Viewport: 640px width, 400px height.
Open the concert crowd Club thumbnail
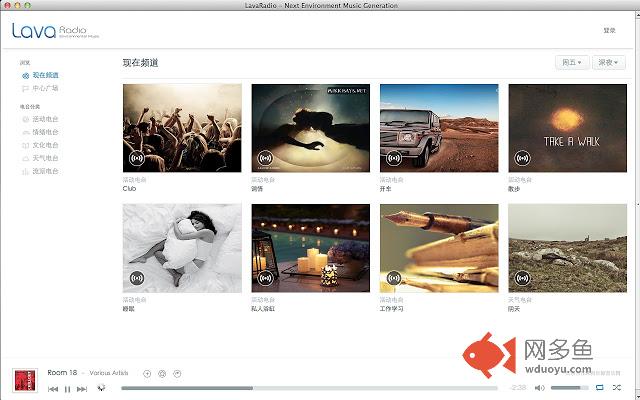[182, 128]
